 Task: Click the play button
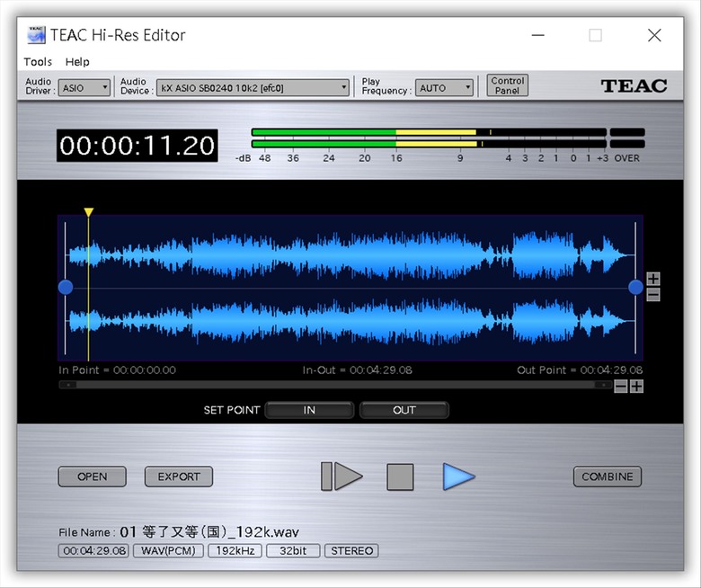coord(458,477)
